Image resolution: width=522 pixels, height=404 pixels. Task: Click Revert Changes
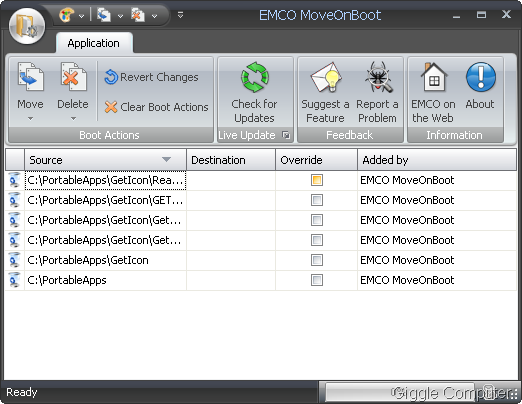(151, 77)
